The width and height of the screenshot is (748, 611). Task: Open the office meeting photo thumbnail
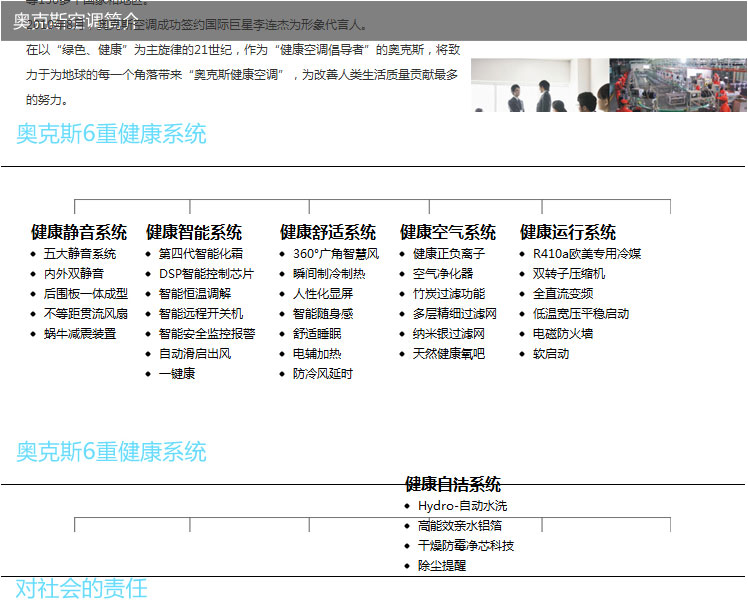(540, 85)
